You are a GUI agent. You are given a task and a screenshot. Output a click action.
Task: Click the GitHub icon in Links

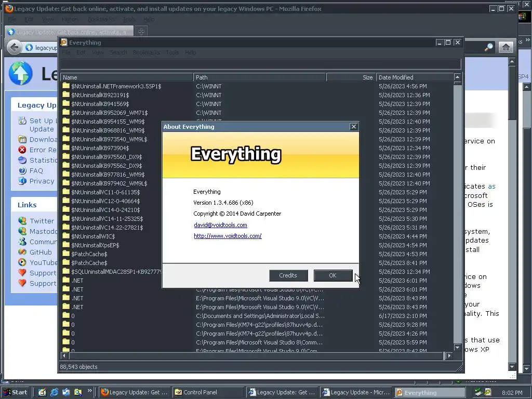(x=22, y=252)
